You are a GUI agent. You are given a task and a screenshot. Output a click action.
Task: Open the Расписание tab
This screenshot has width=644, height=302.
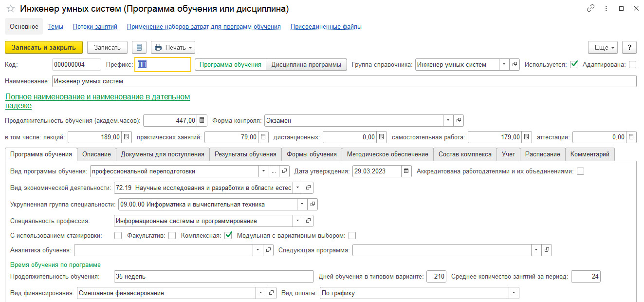click(x=542, y=154)
